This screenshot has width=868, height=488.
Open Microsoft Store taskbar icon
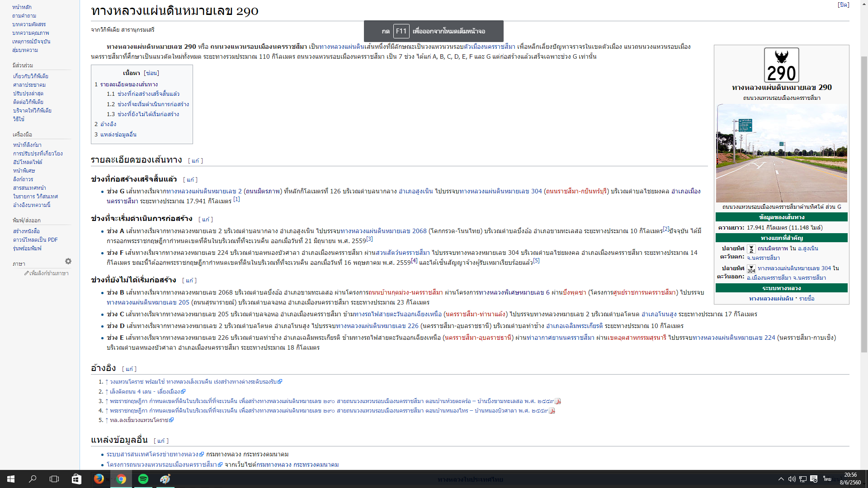point(76,479)
